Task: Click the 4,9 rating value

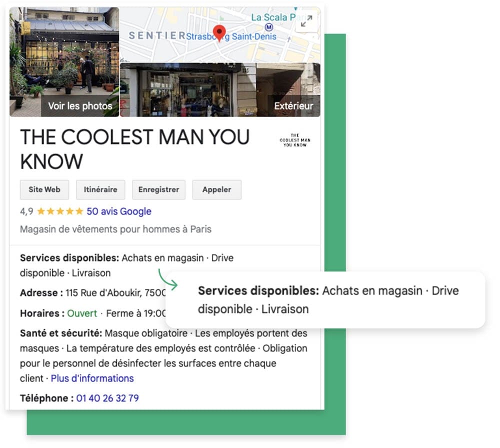Action: coord(26,211)
